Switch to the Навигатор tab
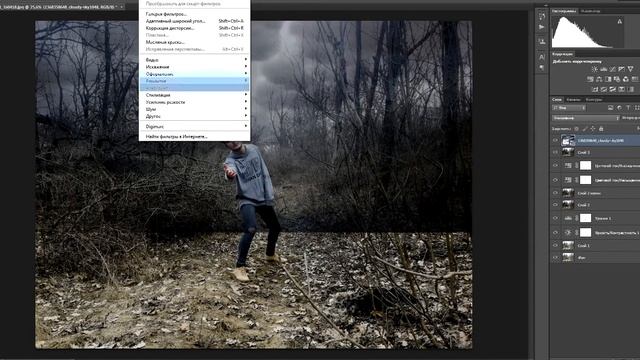This screenshot has width=640, height=360. point(590,11)
